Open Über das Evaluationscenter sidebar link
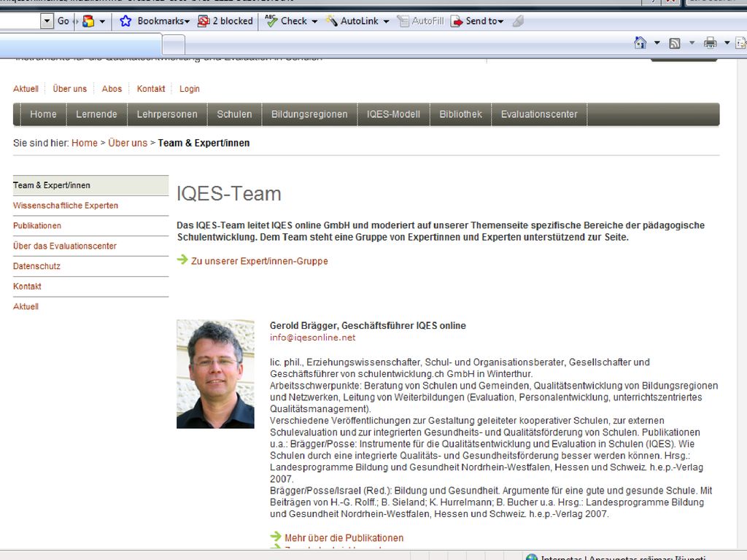Image resolution: width=747 pixels, height=560 pixels. pos(65,246)
